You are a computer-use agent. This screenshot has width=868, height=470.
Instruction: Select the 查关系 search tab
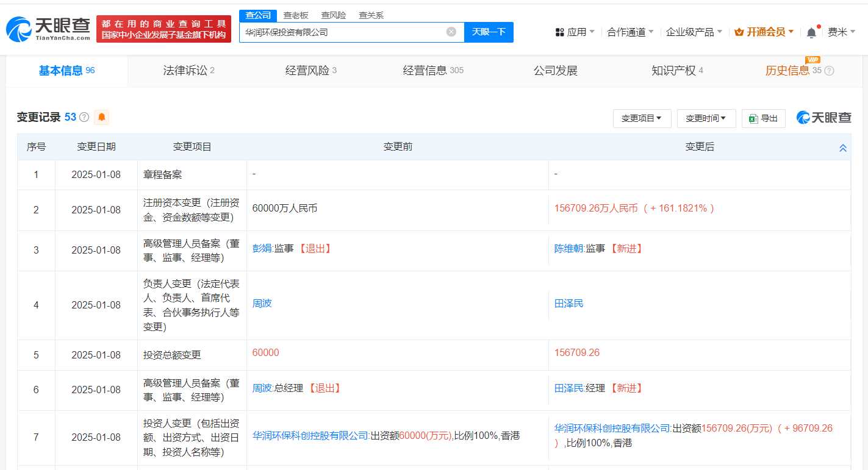pyautogui.click(x=371, y=16)
